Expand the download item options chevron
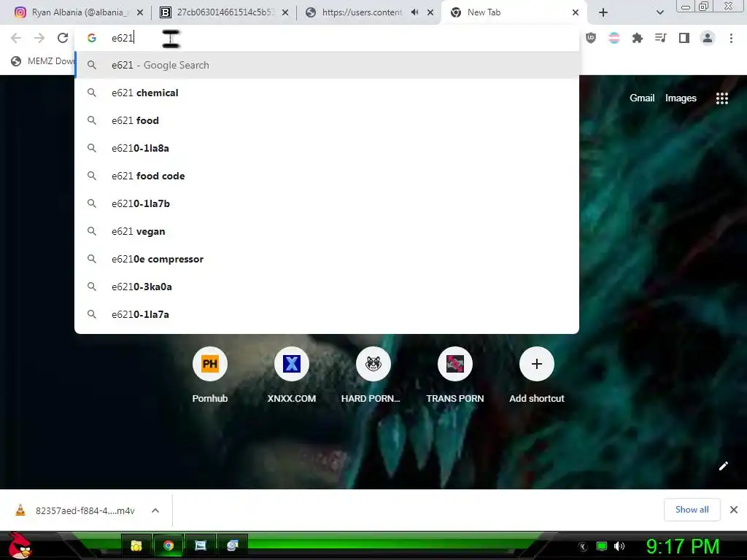The height and width of the screenshot is (560, 747). click(x=155, y=510)
